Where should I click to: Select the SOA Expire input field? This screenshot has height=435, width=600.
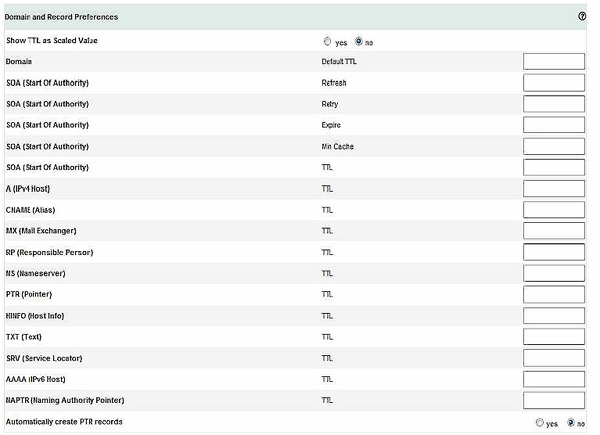pyautogui.click(x=554, y=125)
